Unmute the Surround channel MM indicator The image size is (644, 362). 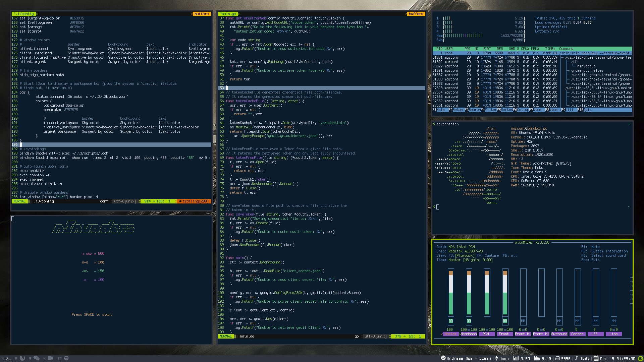click(x=559, y=321)
